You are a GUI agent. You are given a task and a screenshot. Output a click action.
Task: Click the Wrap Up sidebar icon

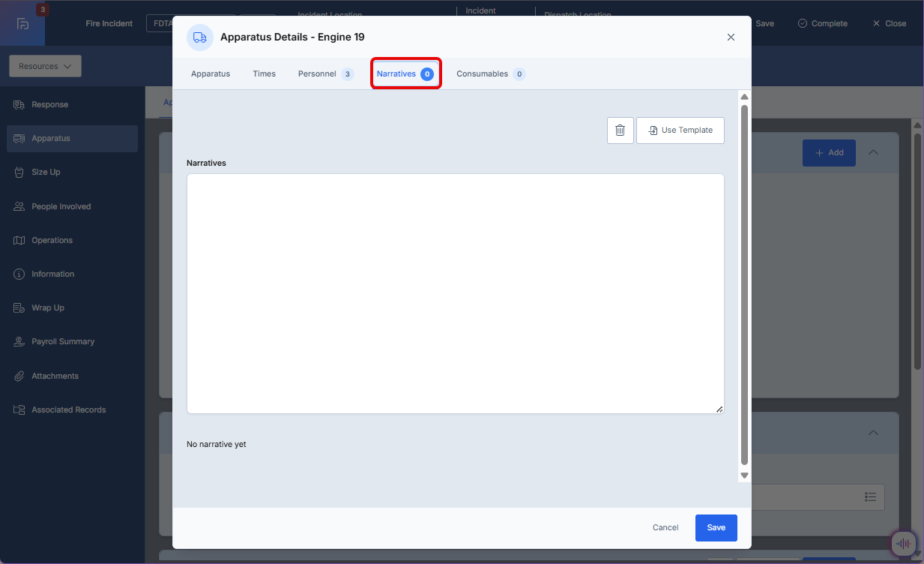(x=19, y=308)
